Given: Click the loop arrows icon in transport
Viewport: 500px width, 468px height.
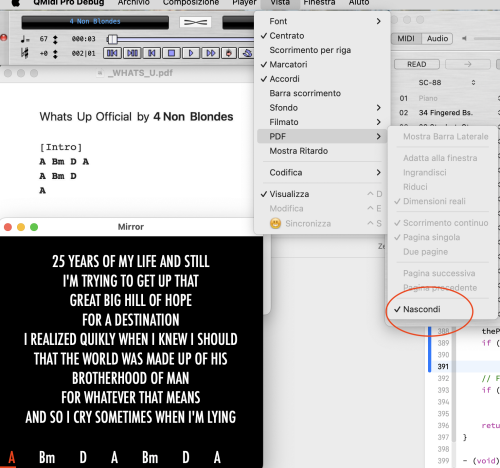Looking at the screenshot, I should [247, 53].
